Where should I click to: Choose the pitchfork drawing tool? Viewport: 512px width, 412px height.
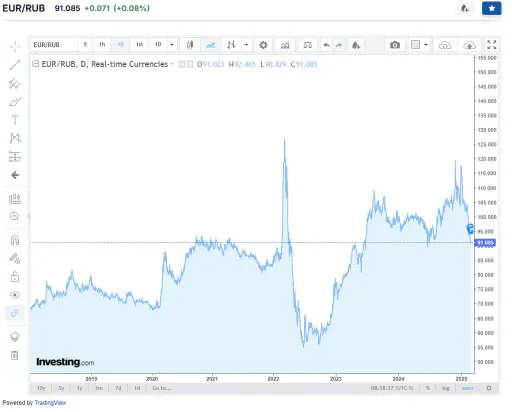pos(15,83)
